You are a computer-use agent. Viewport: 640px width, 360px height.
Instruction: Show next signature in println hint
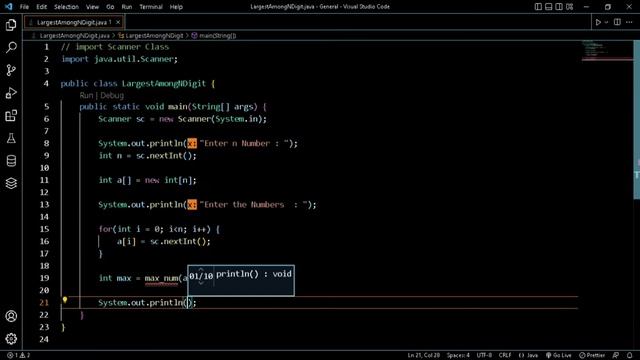point(201,283)
